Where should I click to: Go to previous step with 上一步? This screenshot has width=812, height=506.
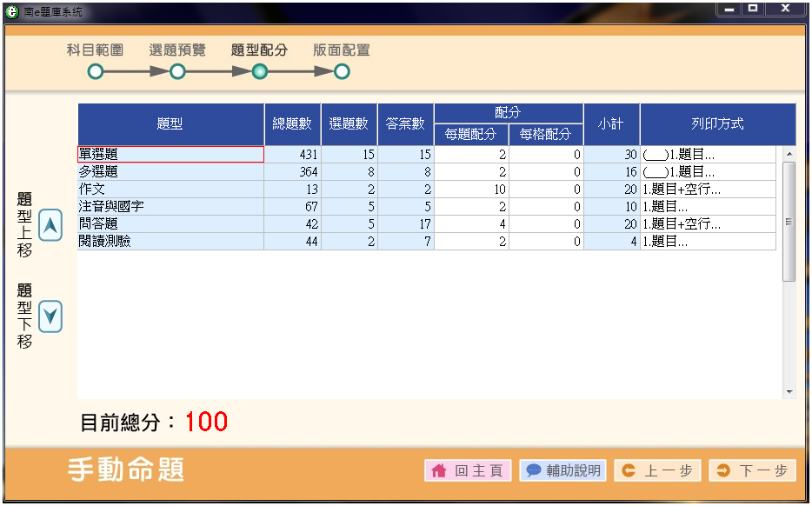coord(657,470)
